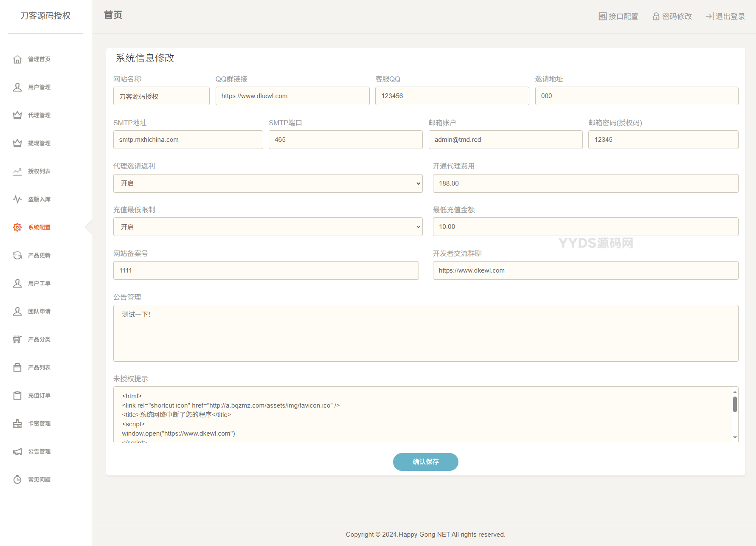This screenshot has width=756, height=546.
Task: Click 密码修改 at the top right
Action: [x=672, y=16]
